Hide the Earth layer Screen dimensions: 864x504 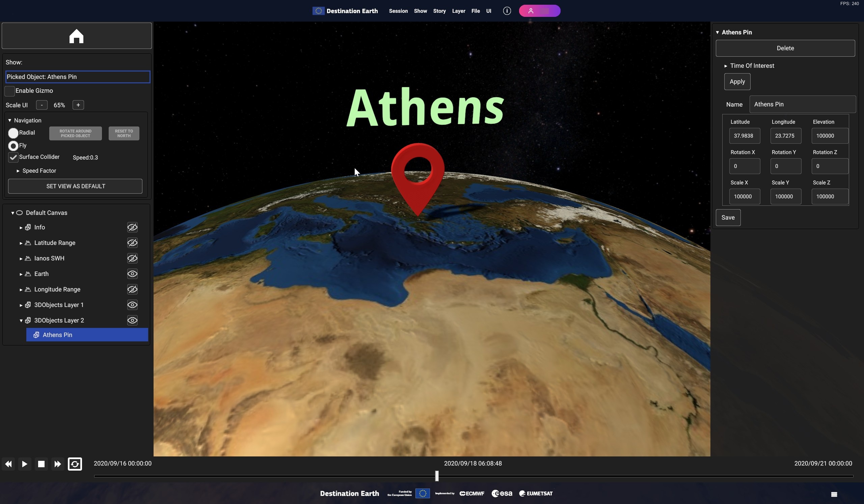pos(132,274)
